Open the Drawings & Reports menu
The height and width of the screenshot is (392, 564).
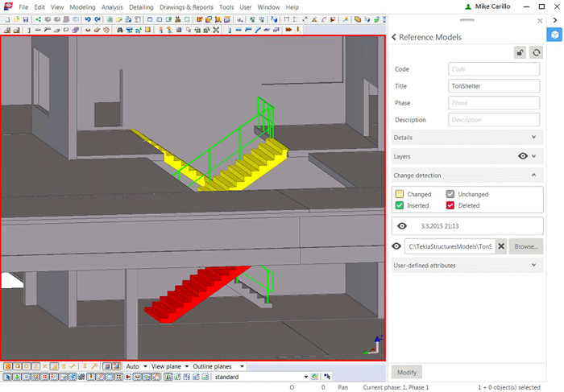(186, 7)
